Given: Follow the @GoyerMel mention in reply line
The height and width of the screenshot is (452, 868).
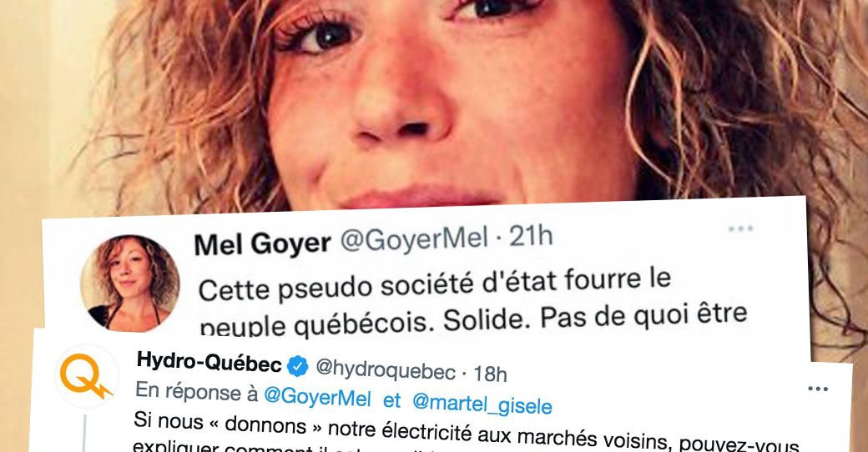Looking at the screenshot, I should (317, 396).
